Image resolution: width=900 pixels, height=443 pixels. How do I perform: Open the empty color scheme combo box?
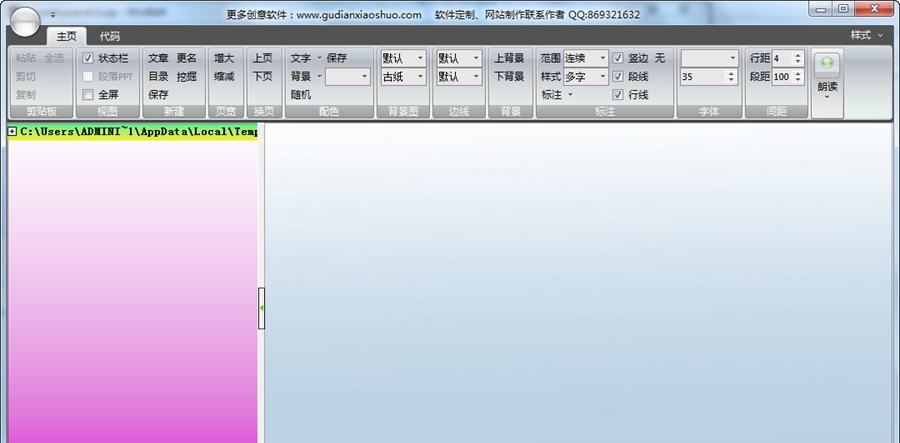click(x=348, y=76)
